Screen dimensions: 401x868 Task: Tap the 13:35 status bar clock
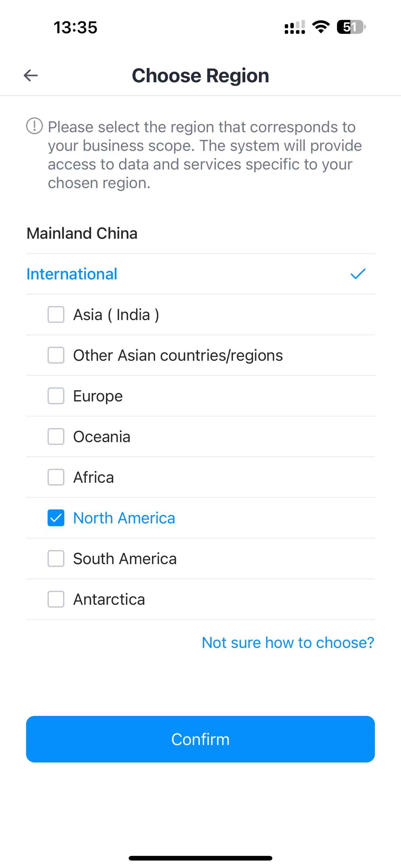click(x=75, y=27)
